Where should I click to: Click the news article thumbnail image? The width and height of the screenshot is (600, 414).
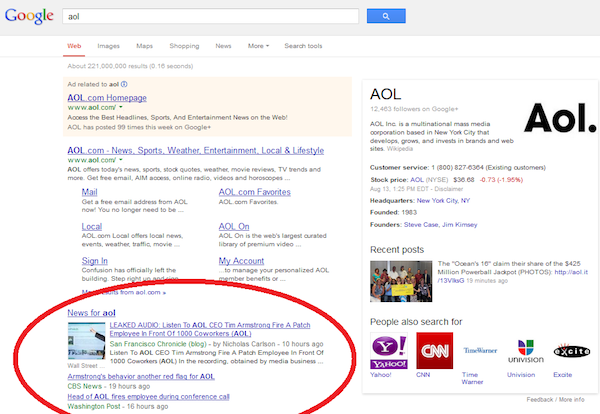point(86,341)
